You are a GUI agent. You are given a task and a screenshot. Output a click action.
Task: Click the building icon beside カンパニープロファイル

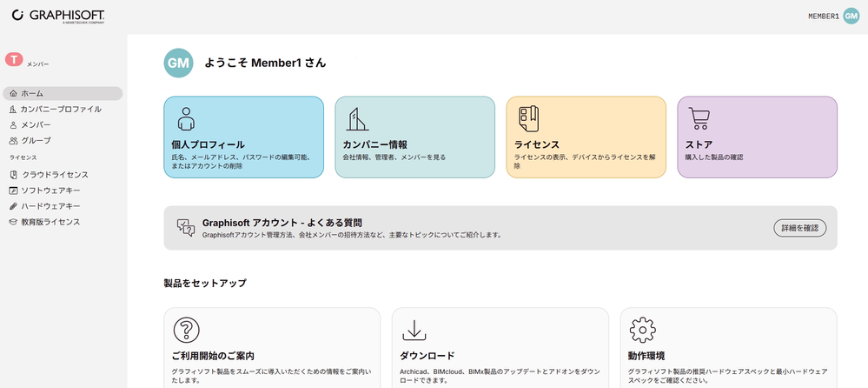point(13,110)
